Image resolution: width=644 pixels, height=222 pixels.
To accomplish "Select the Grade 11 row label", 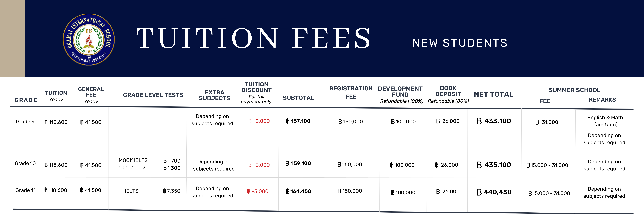I will click(25, 190).
